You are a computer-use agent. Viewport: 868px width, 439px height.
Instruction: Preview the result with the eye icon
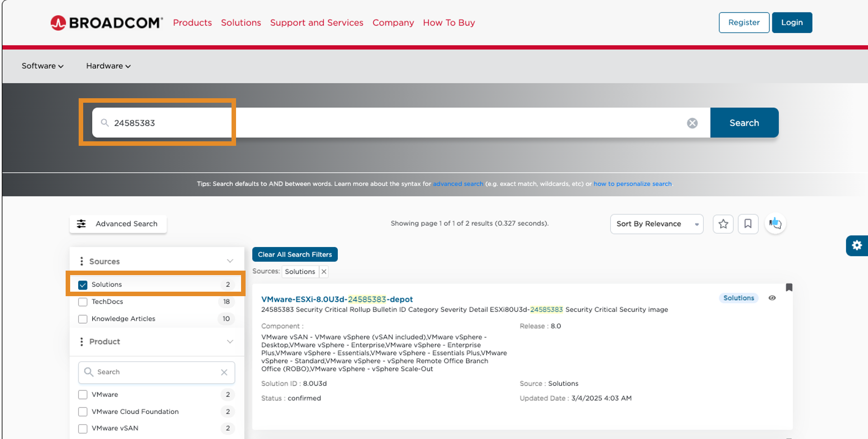coord(772,298)
